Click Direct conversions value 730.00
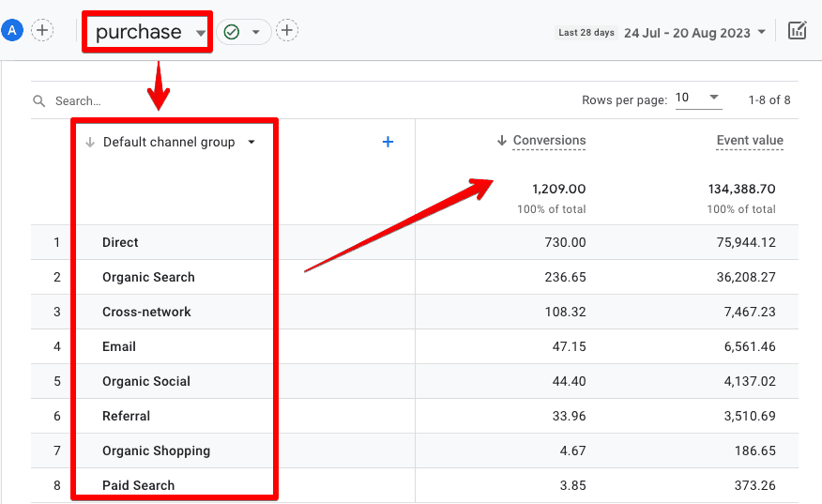The image size is (822, 504). pos(565,242)
